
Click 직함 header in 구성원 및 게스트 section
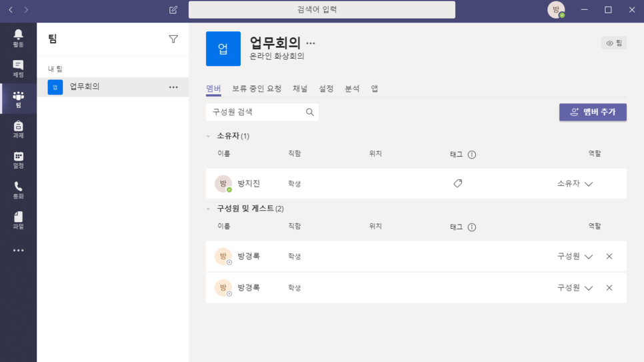(x=295, y=227)
